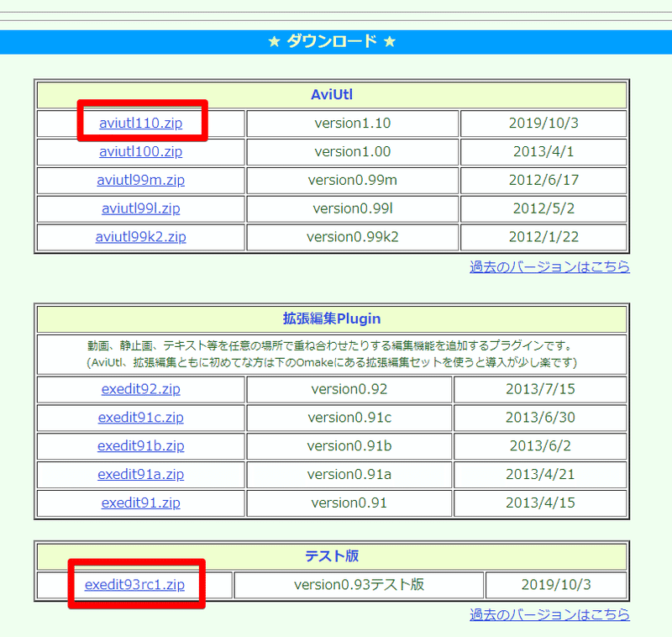Download aviutl110.zip

(140, 124)
